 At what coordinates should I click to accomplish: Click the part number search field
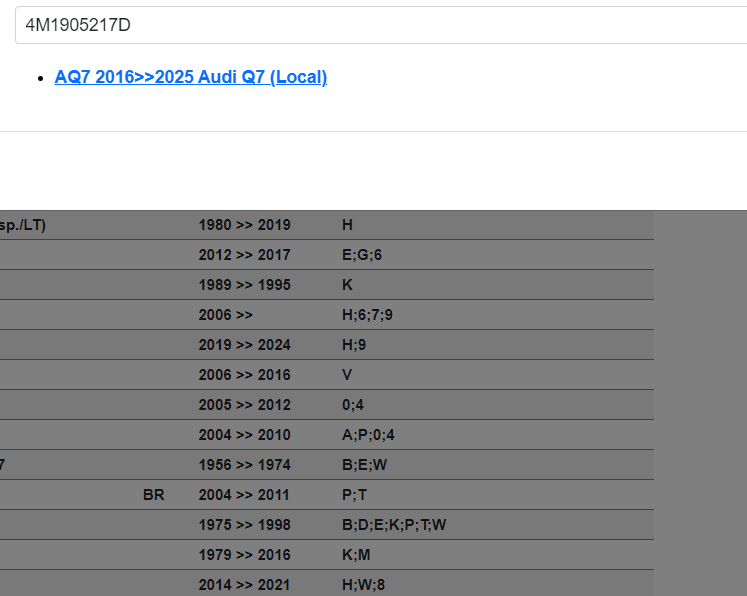(380, 25)
